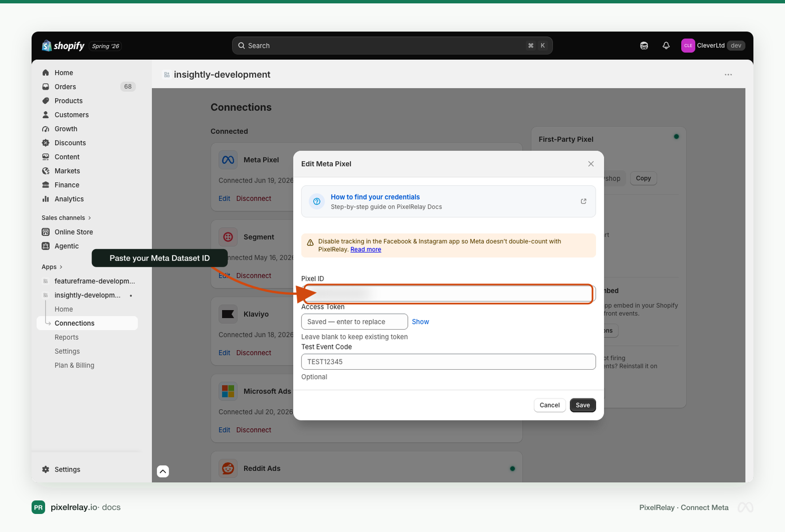Cancel editing the Meta Pixel
785x532 pixels.
pos(550,405)
